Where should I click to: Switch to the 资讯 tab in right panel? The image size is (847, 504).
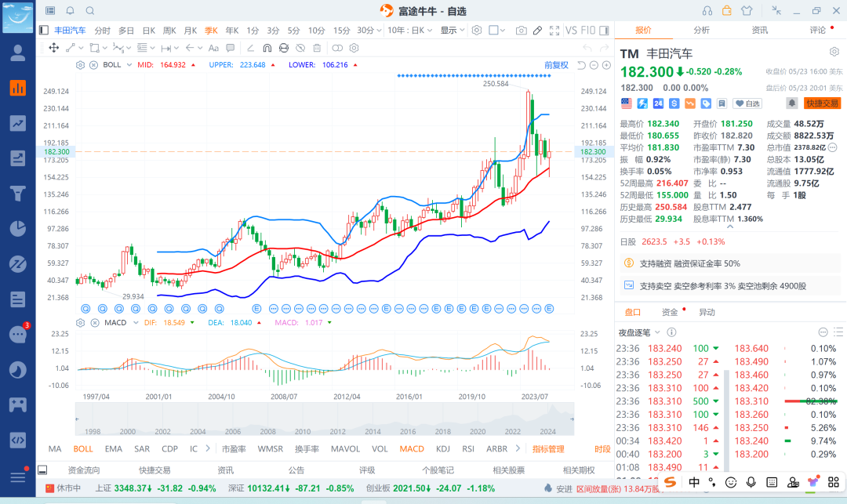(759, 31)
